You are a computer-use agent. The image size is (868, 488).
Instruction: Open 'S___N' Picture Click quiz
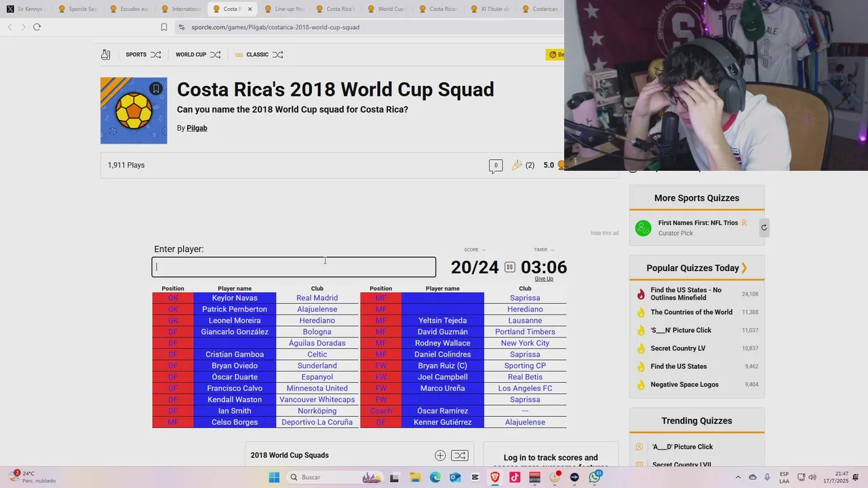coord(681,331)
